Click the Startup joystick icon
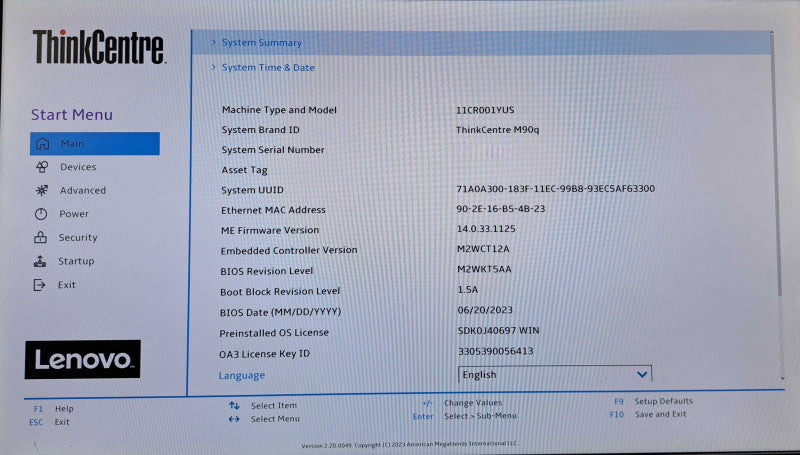This screenshot has width=800, height=455. (40, 261)
